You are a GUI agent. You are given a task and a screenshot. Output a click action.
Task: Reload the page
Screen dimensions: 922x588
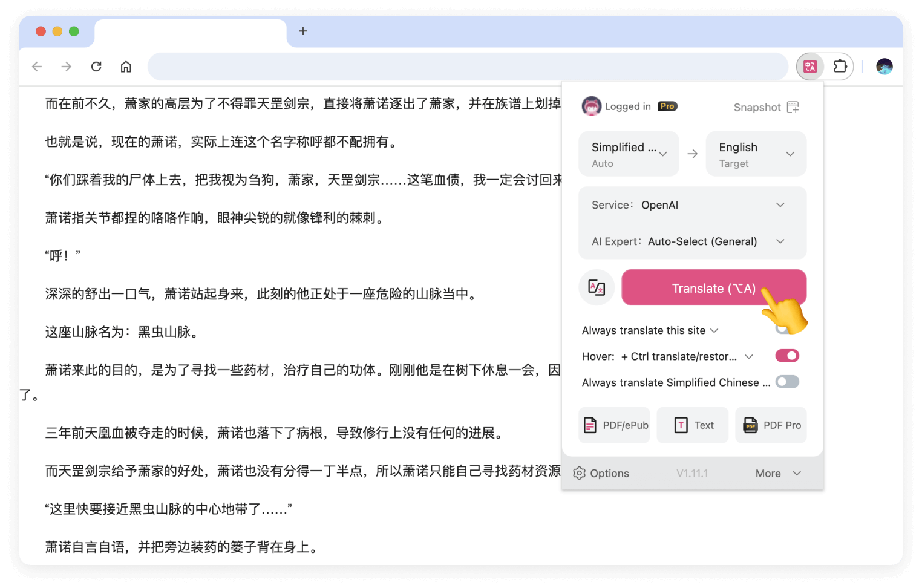click(x=96, y=67)
